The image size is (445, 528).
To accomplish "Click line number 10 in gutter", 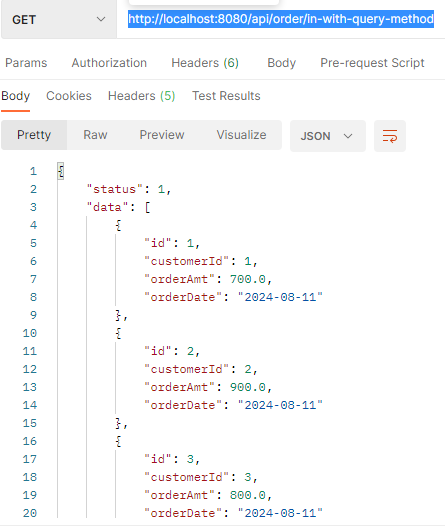I will tap(30, 333).
